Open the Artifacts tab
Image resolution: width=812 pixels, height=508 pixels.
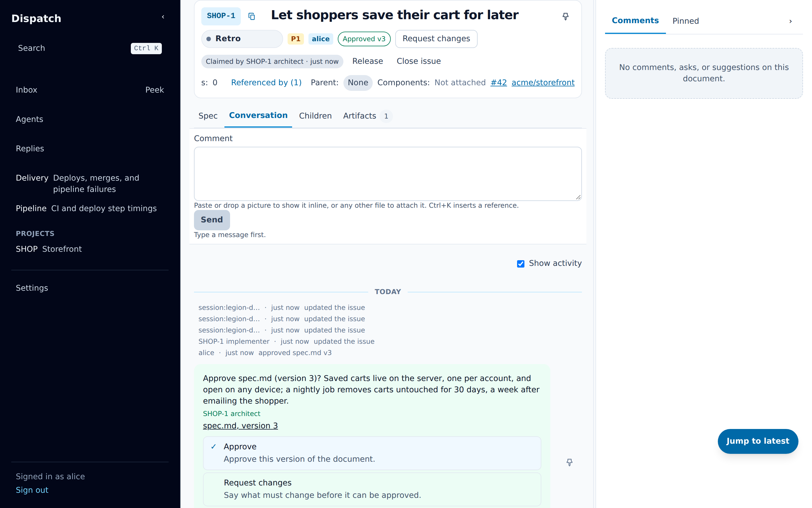tap(367, 116)
